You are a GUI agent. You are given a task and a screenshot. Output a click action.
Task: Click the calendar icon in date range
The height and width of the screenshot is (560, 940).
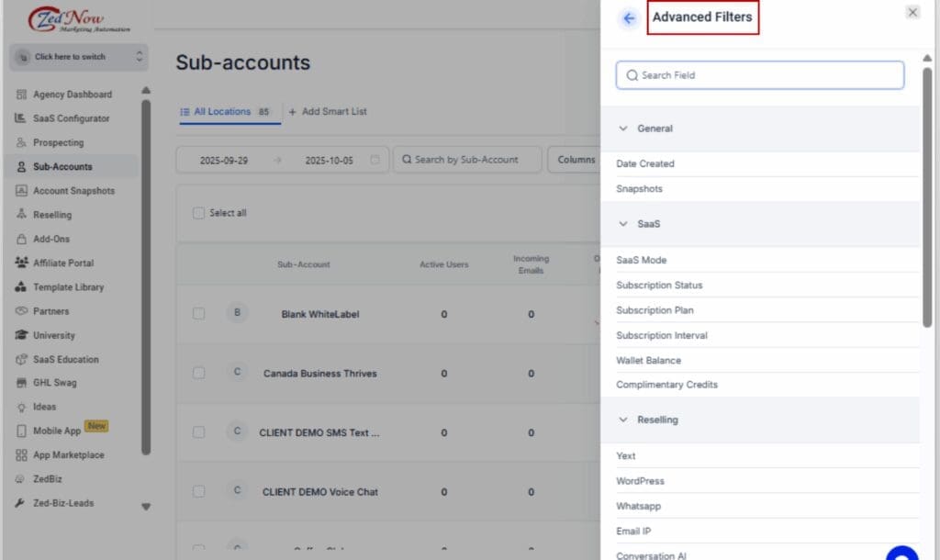click(375, 160)
